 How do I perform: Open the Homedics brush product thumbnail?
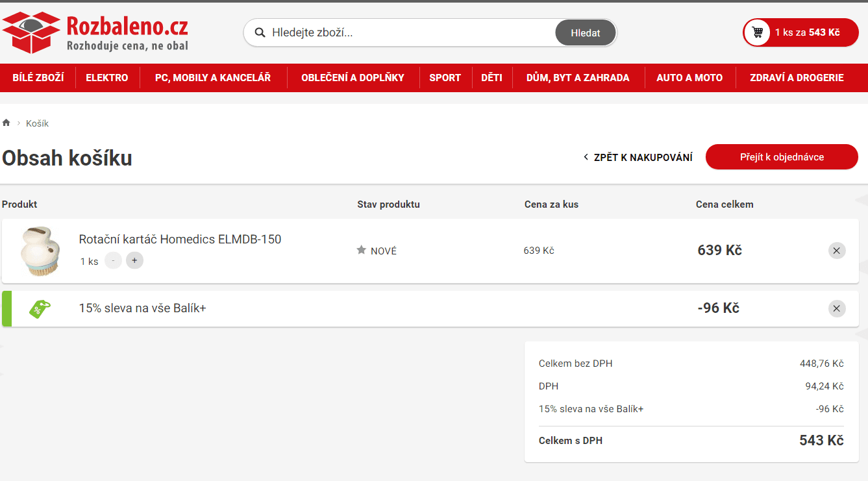click(40, 251)
